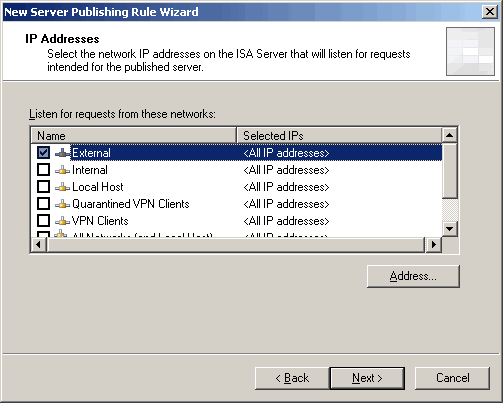Click the horizontal scroll right arrow

tap(434, 245)
